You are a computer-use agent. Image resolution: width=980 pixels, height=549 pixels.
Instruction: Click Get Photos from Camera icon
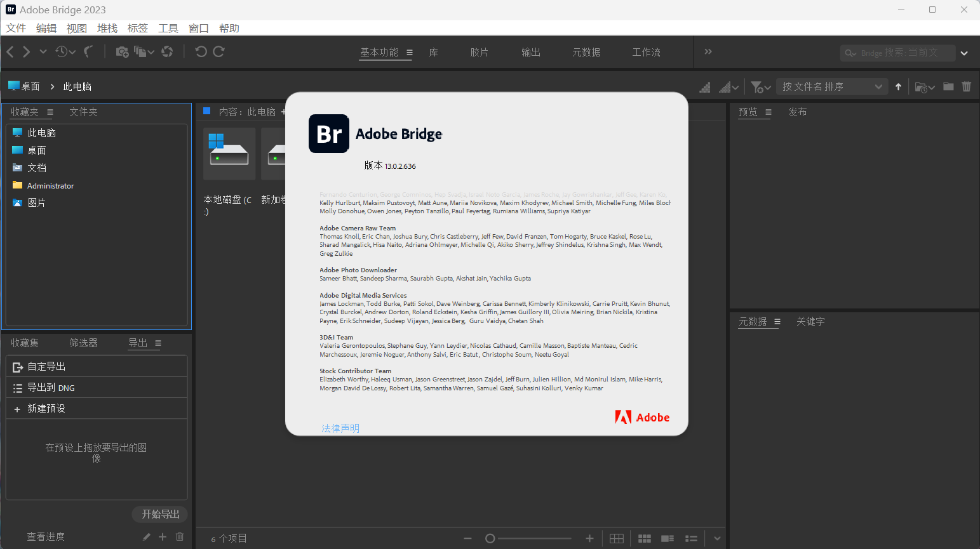[122, 52]
